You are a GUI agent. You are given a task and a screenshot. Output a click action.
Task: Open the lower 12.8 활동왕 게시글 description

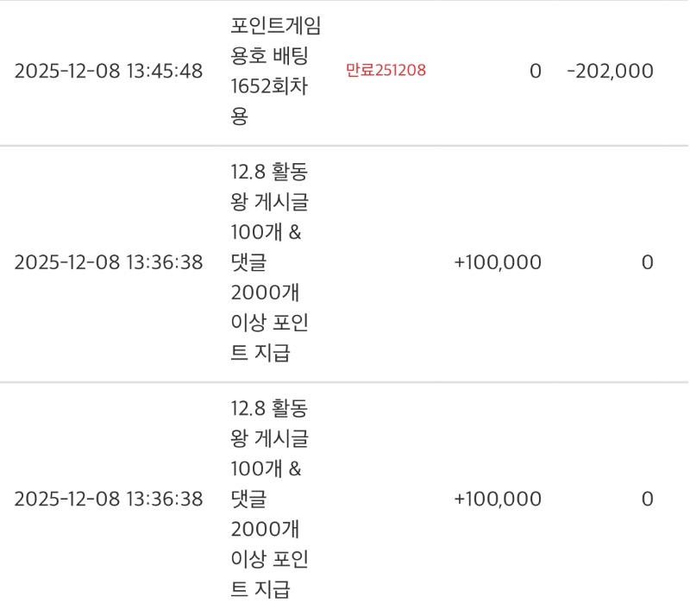[x=269, y=408]
